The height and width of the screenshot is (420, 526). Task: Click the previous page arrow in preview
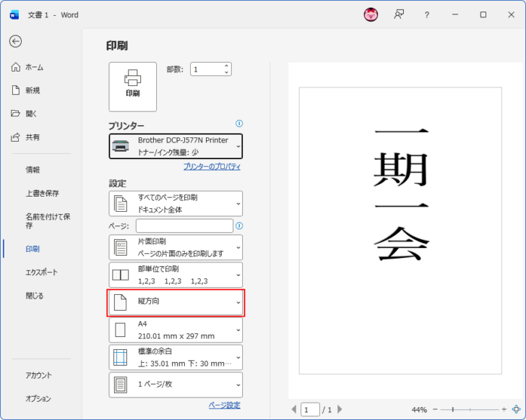coord(294,409)
